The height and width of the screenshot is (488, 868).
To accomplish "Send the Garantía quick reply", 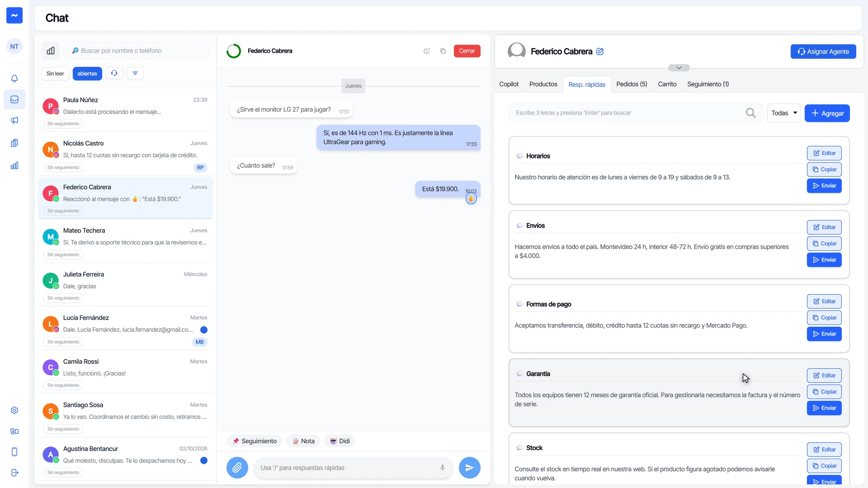I will pyautogui.click(x=824, y=408).
